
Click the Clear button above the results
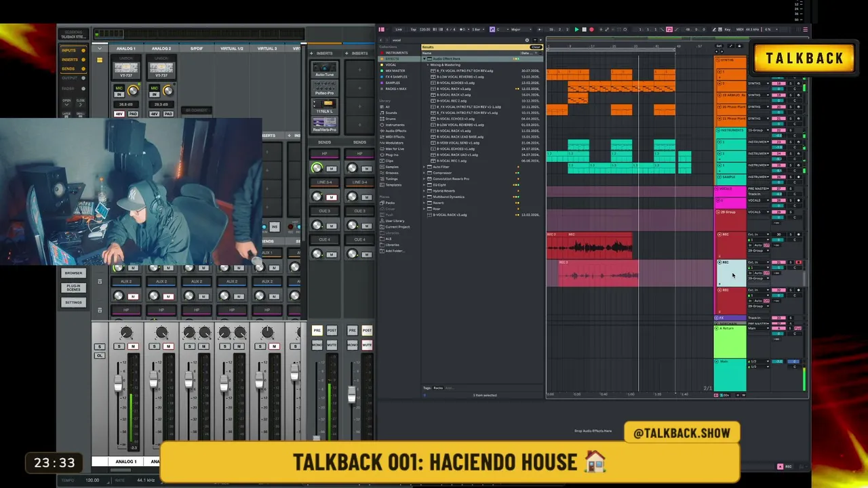pyautogui.click(x=536, y=47)
